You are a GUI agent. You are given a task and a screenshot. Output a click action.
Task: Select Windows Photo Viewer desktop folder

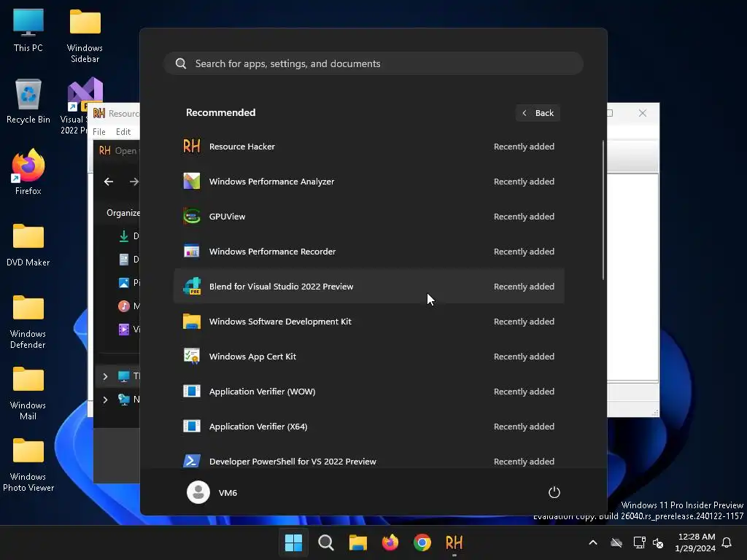coord(28,464)
